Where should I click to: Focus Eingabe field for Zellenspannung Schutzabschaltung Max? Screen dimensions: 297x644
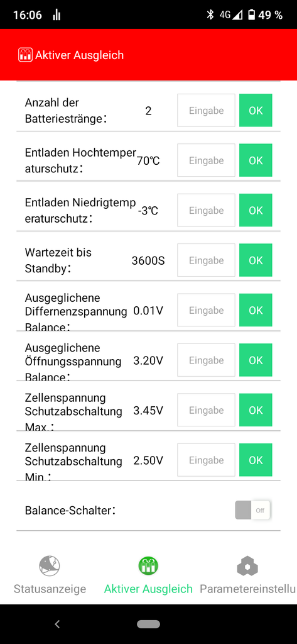tap(207, 410)
